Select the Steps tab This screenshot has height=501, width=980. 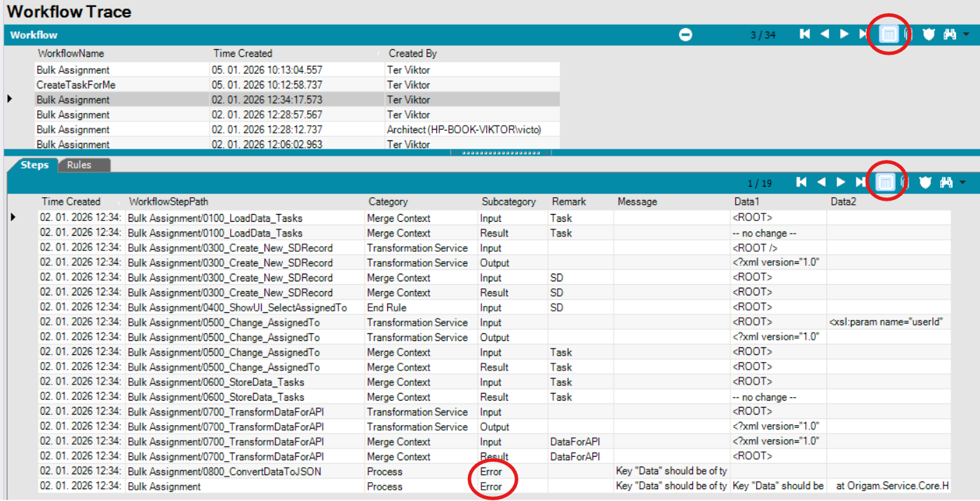click(34, 165)
